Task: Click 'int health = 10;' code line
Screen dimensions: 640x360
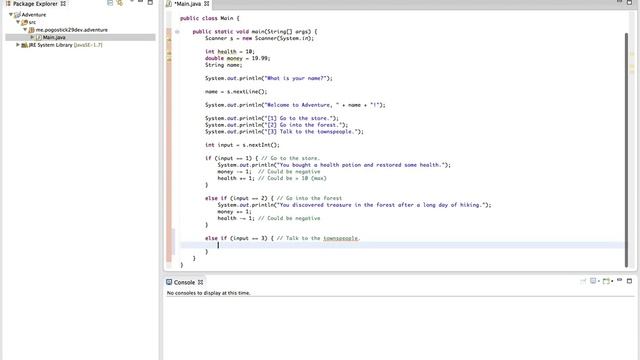Action: point(230,51)
